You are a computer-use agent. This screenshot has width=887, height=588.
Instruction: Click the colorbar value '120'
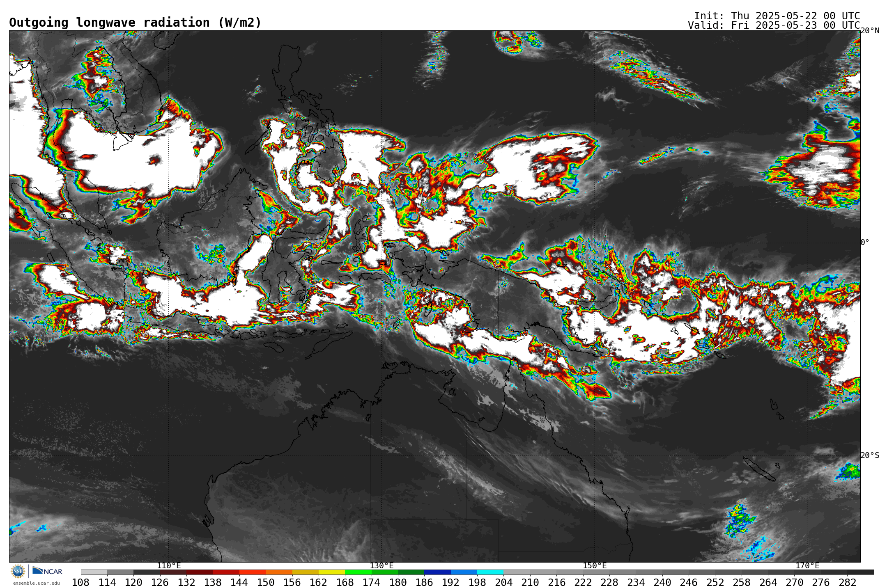pos(133,583)
